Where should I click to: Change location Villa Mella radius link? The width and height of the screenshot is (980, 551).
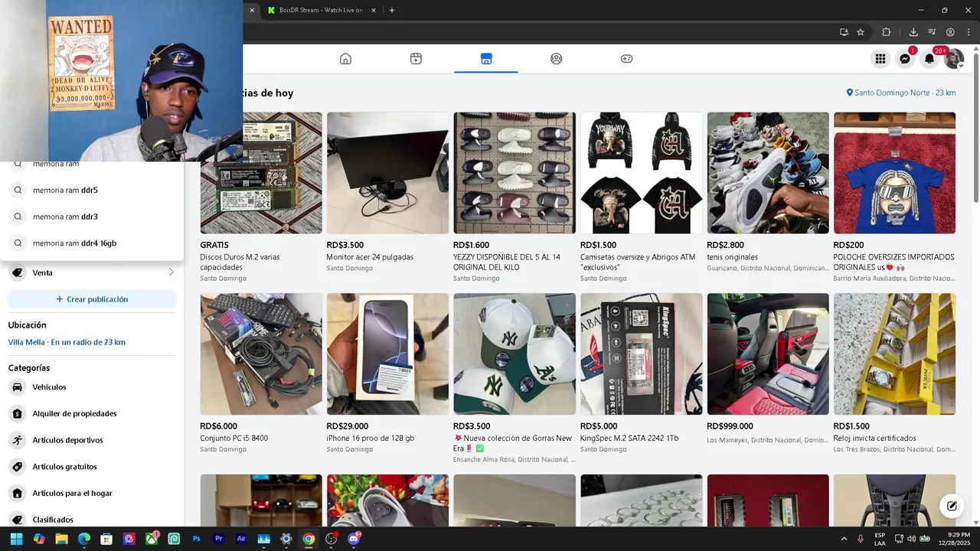pyautogui.click(x=67, y=342)
